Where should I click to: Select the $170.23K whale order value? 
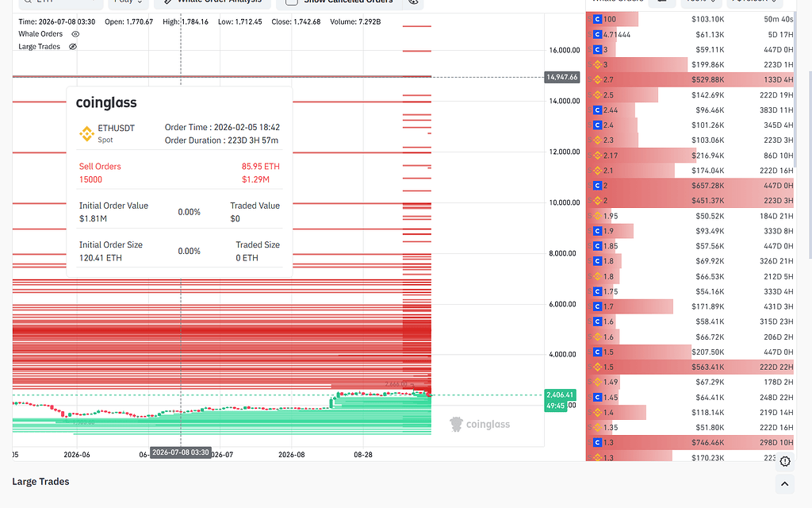tap(707, 458)
